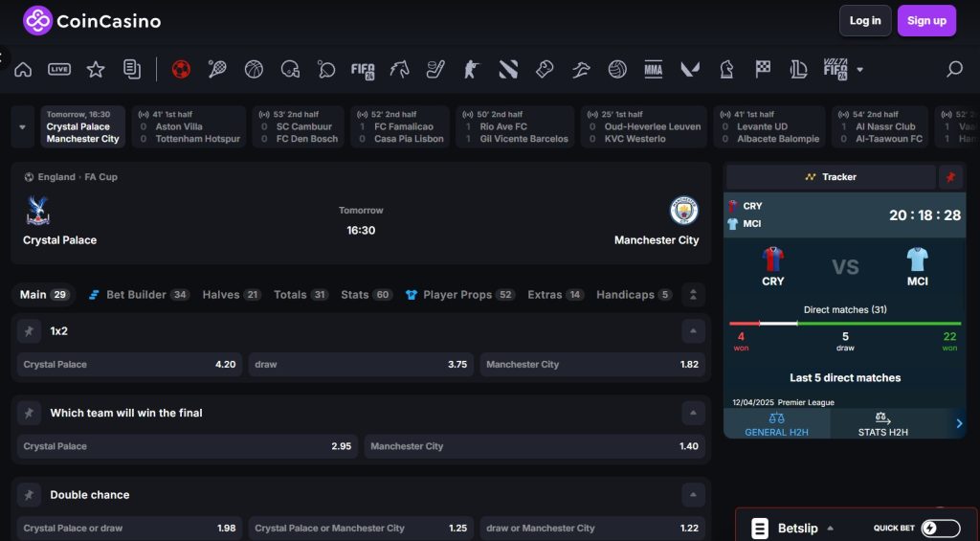
Task: Collapse 'Which team will win the final' section
Action: [693, 413]
